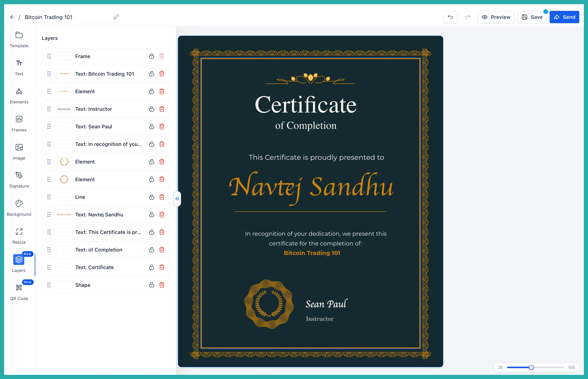Open the Elements panel
The height and width of the screenshot is (379, 588).
pyautogui.click(x=19, y=96)
